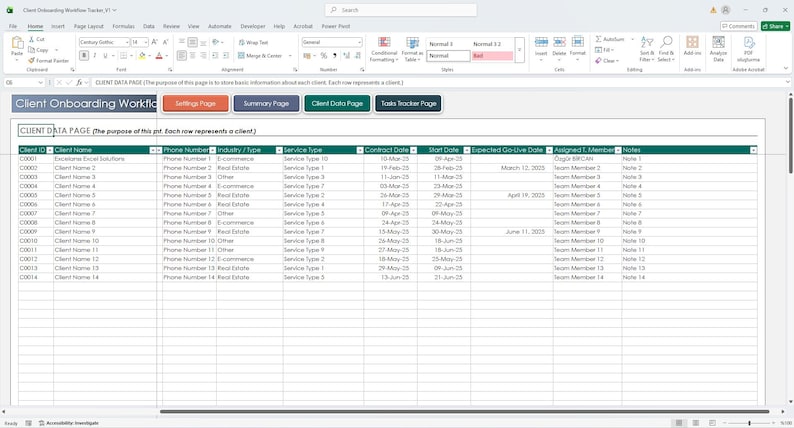Switch to the Power Pivot tab
Image resolution: width=794 pixels, height=428 pixels.
tap(336, 26)
